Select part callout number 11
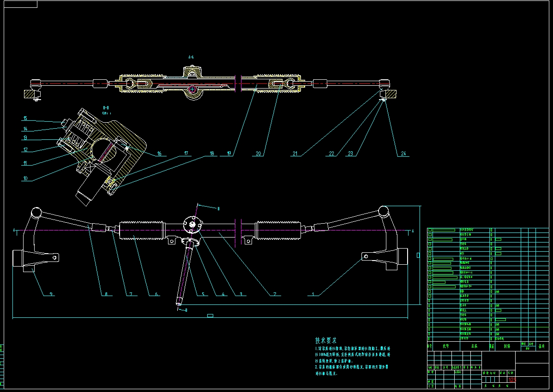Image resolution: width=553 pixels, height=392 pixels. (x=25, y=163)
